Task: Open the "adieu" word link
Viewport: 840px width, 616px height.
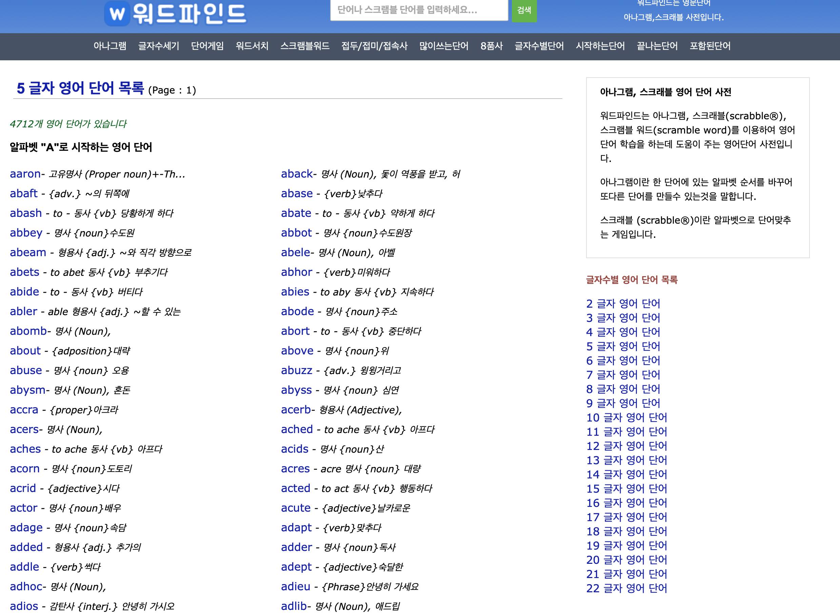Action: [x=295, y=587]
